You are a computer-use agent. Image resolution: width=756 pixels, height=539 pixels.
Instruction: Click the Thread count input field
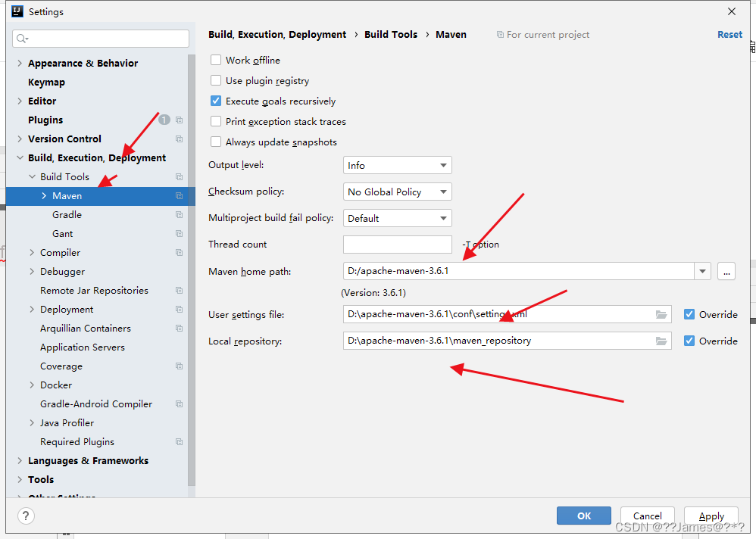coord(397,245)
